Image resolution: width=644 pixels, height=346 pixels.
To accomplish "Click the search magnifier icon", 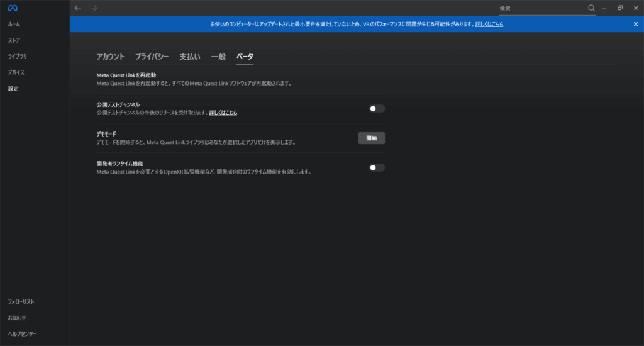I will click(591, 8).
